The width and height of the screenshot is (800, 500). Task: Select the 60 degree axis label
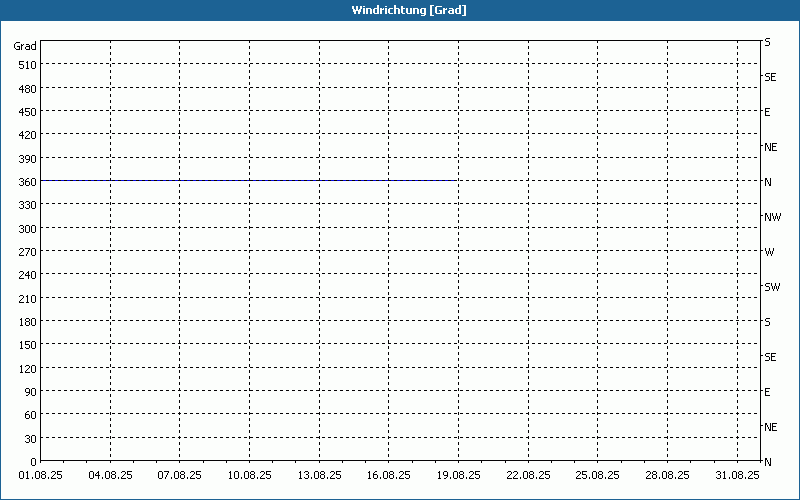tap(31, 415)
